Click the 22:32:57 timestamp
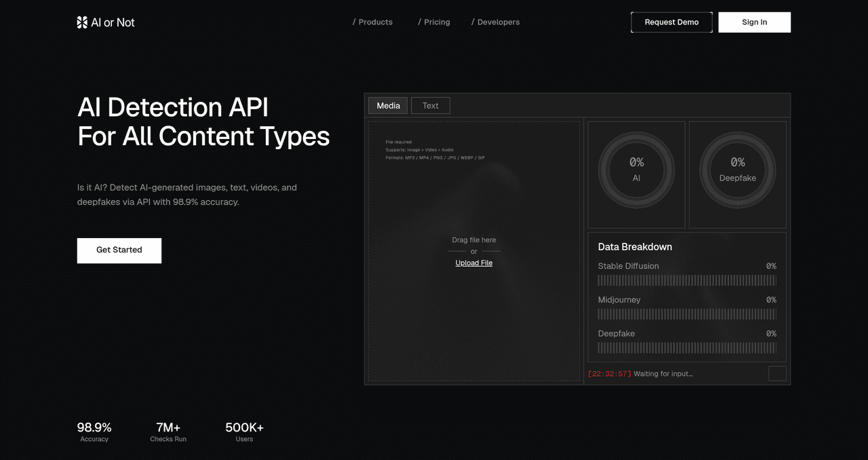Viewport: 868px width, 460px height. (610, 374)
